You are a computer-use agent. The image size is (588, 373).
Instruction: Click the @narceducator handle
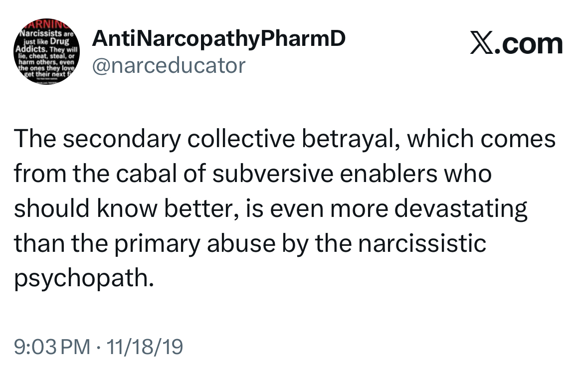pyautogui.click(x=169, y=65)
